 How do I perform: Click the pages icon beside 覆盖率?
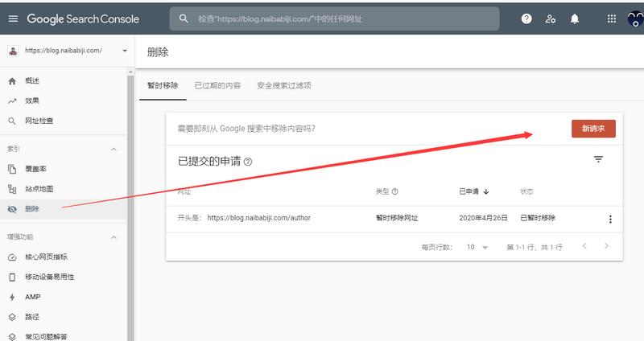pos(12,169)
